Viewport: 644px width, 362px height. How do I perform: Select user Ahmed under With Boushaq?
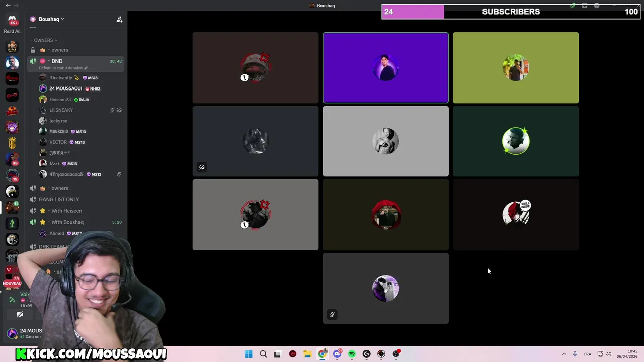pyautogui.click(x=56, y=233)
